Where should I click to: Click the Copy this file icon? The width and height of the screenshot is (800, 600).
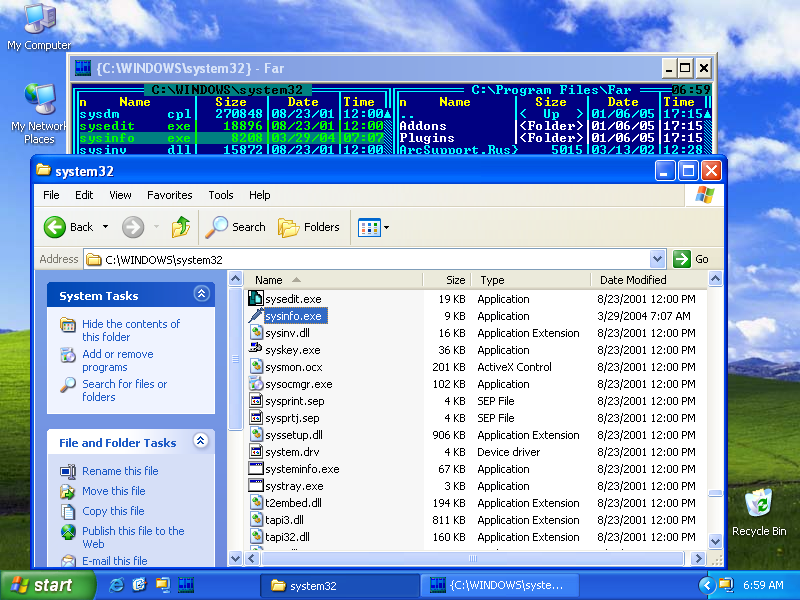tap(68, 511)
